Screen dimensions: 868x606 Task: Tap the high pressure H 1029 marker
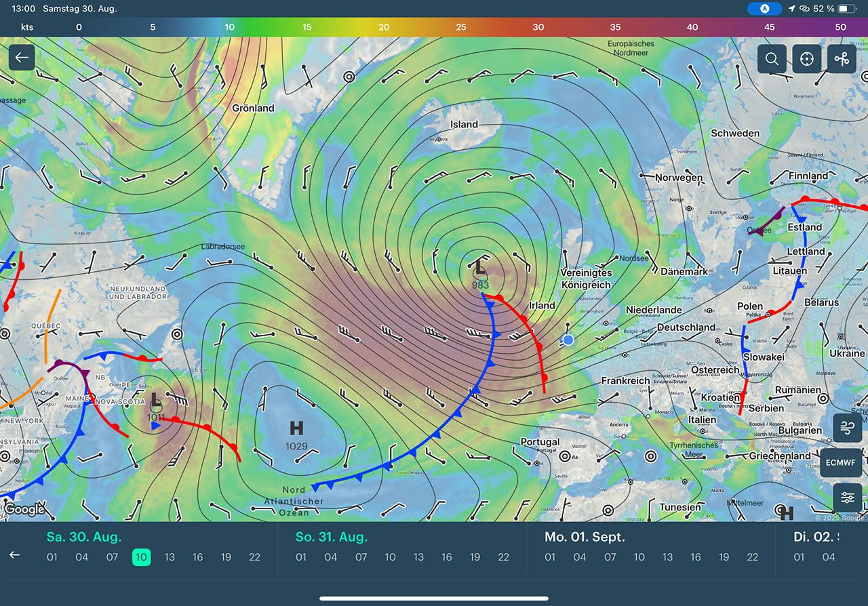tap(296, 434)
